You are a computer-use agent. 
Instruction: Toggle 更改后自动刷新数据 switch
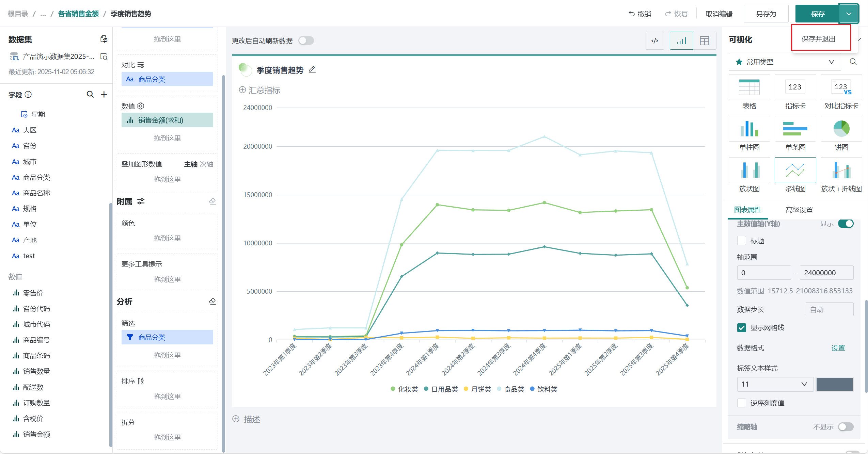(x=306, y=41)
